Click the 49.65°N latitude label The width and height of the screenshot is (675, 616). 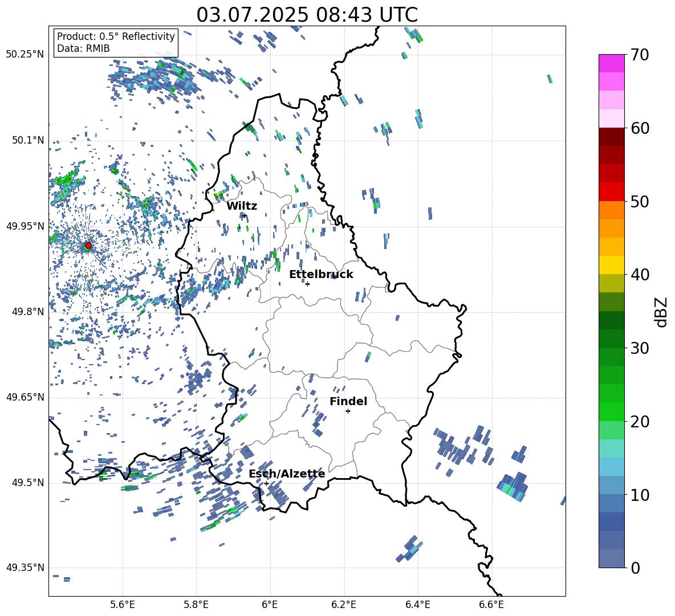[x=25, y=397]
